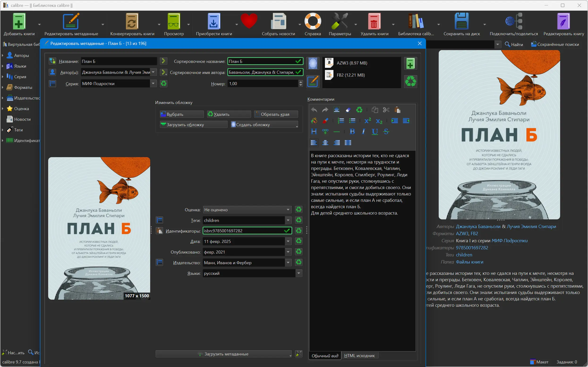
Task: Expand the Авторы tree item in sidebar
Action: coord(3,55)
